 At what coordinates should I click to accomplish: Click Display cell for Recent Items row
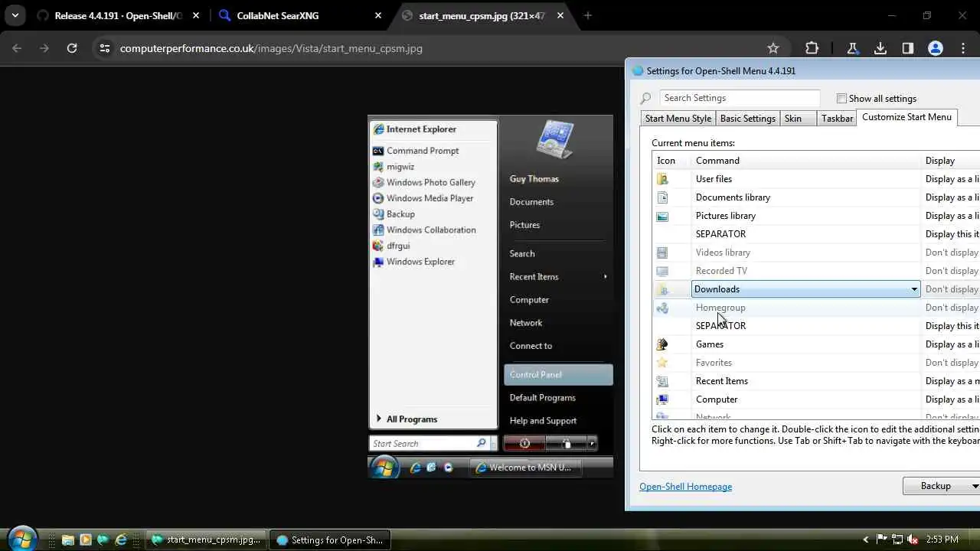coord(952,381)
